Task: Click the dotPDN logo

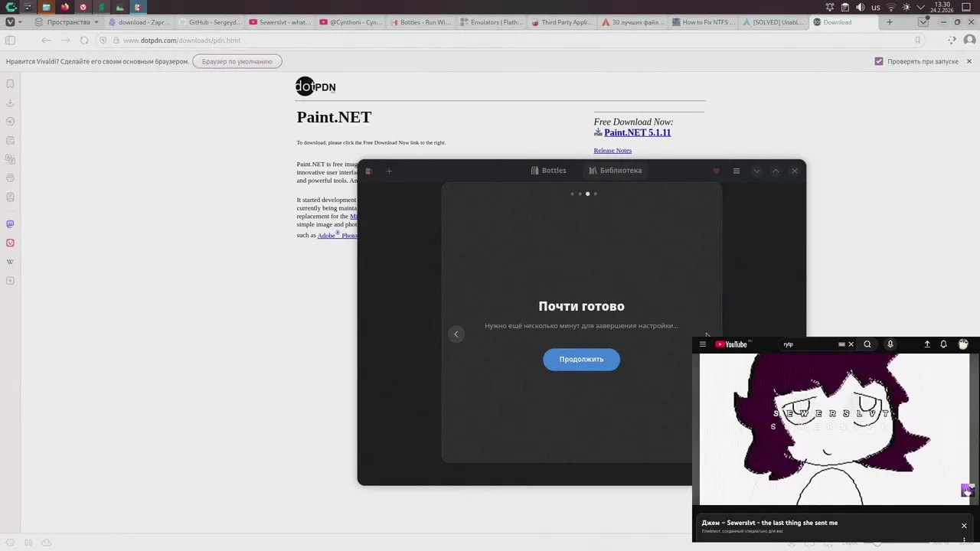Action: coord(315,86)
